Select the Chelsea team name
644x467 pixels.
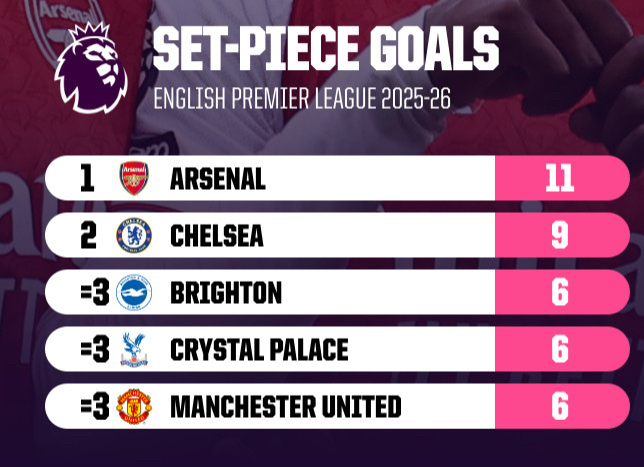click(217, 236)
